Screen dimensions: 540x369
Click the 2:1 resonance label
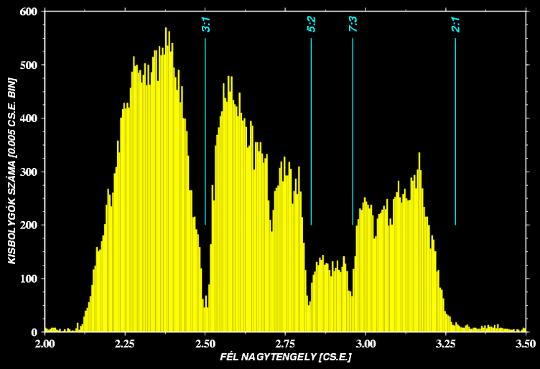click(456, 24)
